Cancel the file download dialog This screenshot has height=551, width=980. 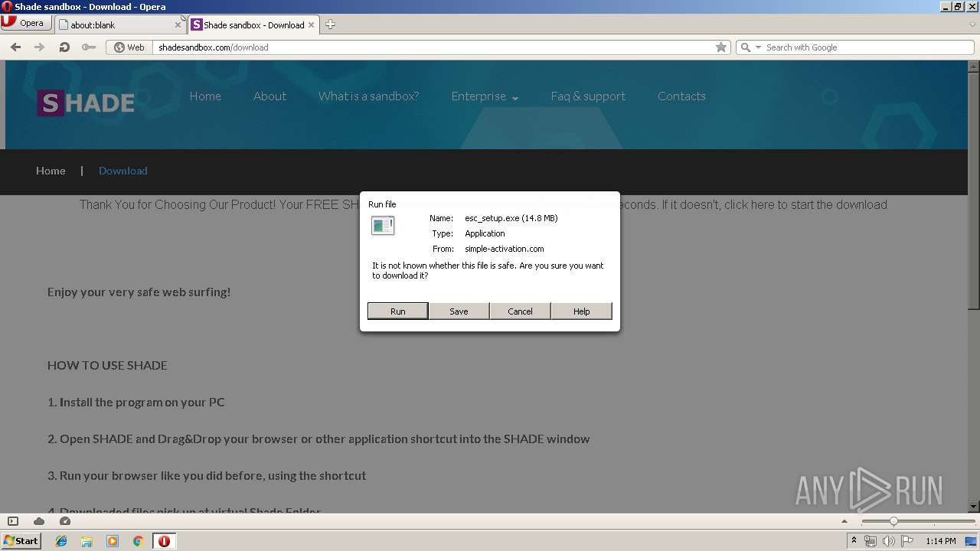[520, 311]
